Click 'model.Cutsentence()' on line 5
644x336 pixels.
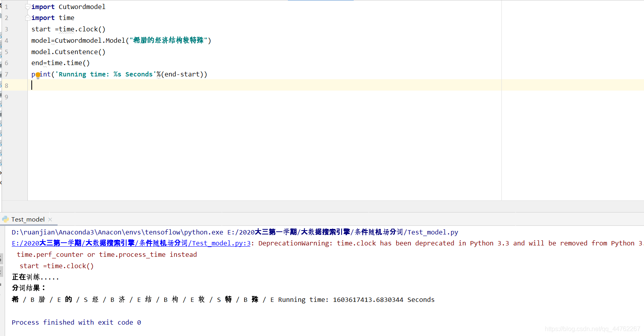click(x=68, y=52)
